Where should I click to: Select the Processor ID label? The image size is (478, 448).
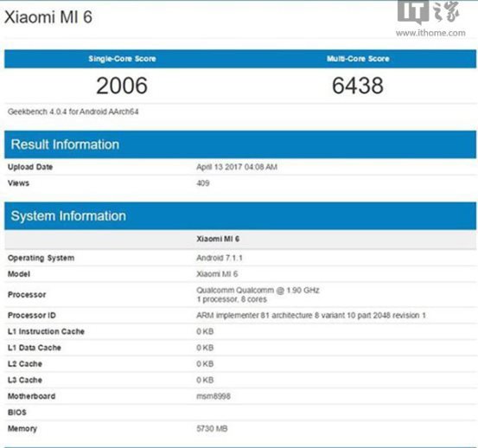tap(32, 316)
